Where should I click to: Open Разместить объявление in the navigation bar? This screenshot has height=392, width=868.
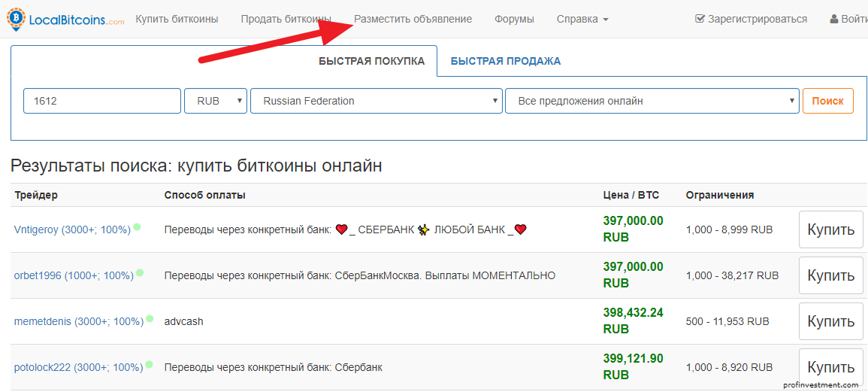413,19
